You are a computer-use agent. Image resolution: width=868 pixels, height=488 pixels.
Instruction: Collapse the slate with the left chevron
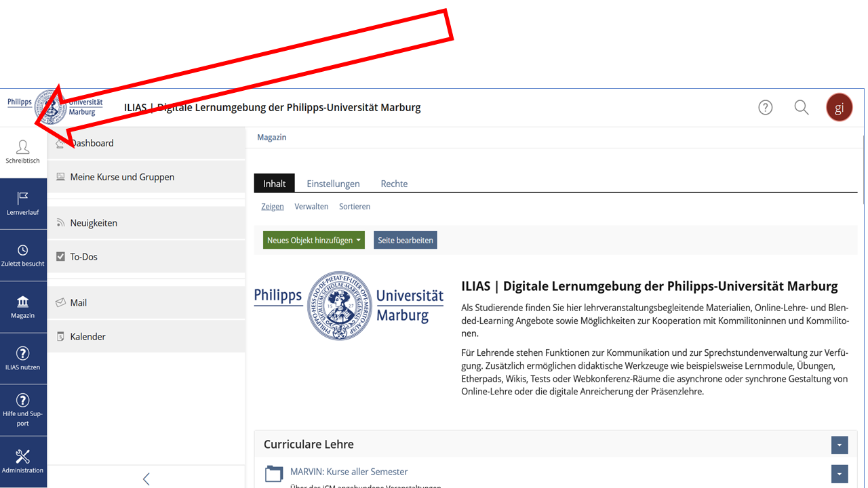(x=146, y=479)
